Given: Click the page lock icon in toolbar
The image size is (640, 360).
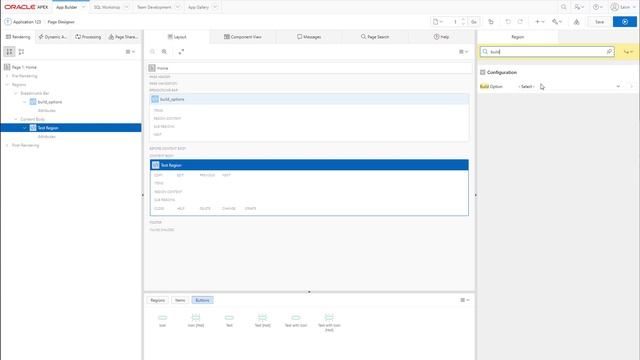Looking at the screenshot, I should pyautogui.click(x=491, y=22).
